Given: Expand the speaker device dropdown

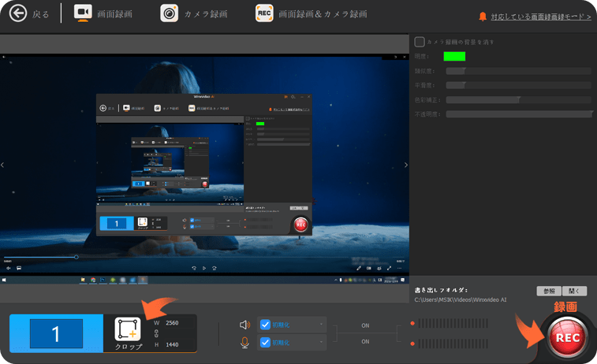Looking at the screenshot, I should (323, 325).
